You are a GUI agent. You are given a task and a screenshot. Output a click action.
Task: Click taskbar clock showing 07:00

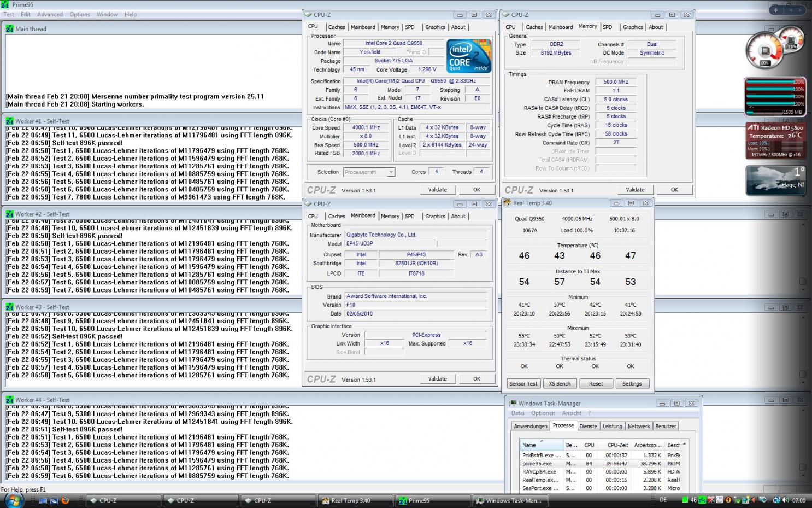[x=798, y=500]
